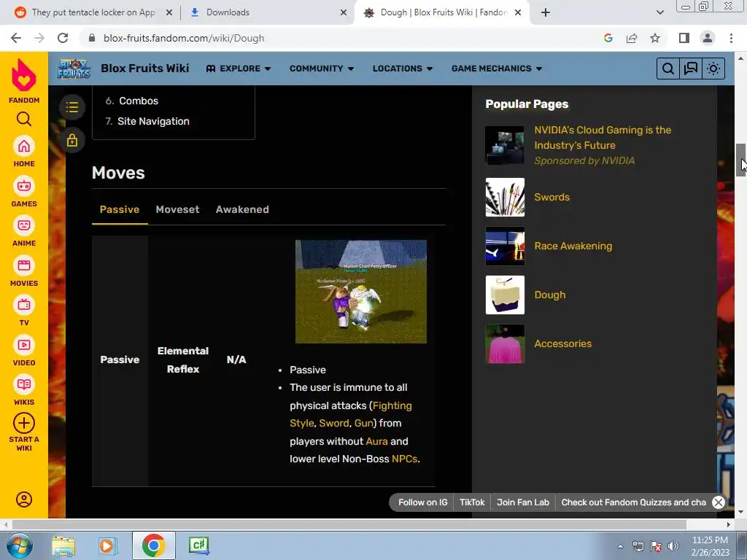Click the Google icon in address bar
Screen dimensions: 747x560
(608, 38)
